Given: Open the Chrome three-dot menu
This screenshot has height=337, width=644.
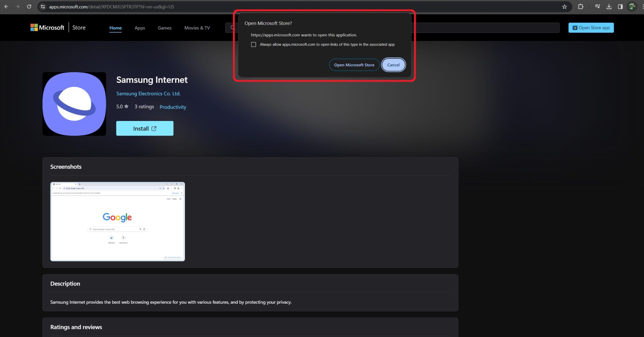Looking at the screenshot, I should 642,7.
